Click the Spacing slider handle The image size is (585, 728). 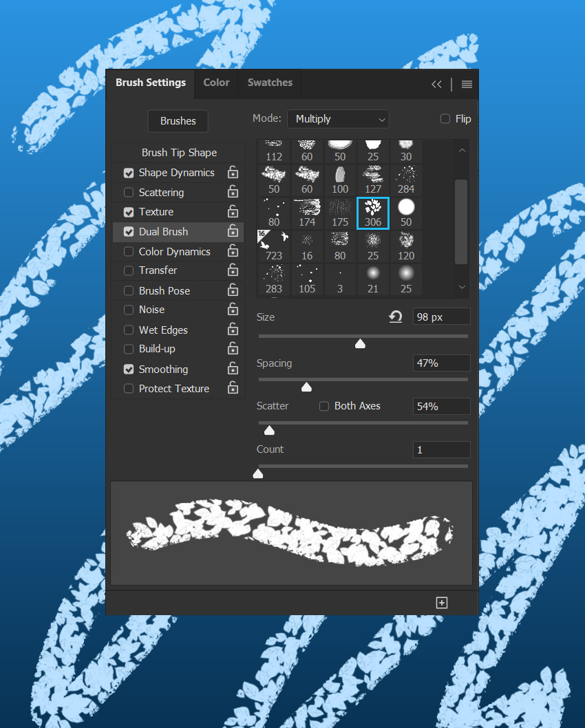click(306, 387)
